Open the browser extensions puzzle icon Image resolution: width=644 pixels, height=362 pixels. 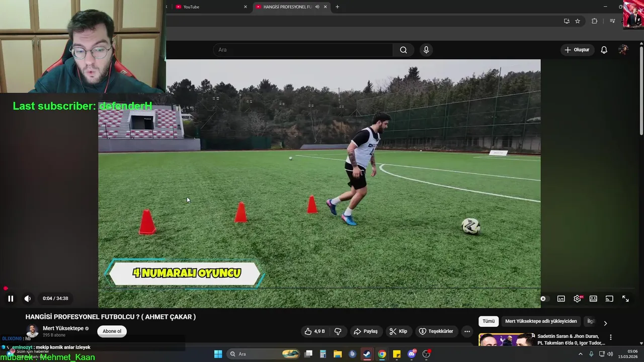click(594, 21)
